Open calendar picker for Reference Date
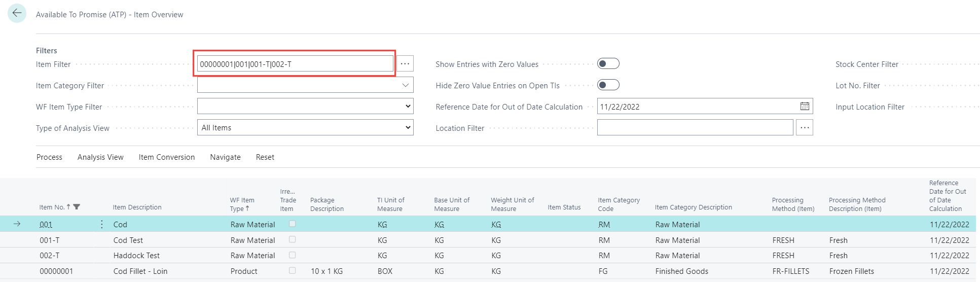 point(805,107)
